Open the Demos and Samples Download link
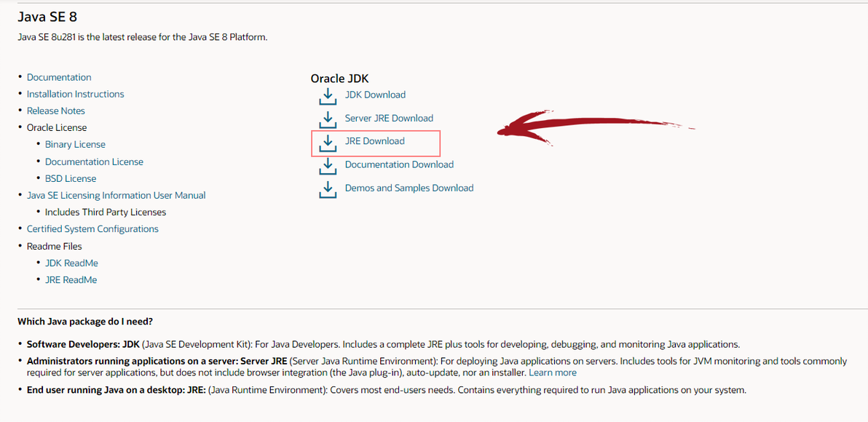The height and width of the screenshot is (422, 868). (409, 188)
